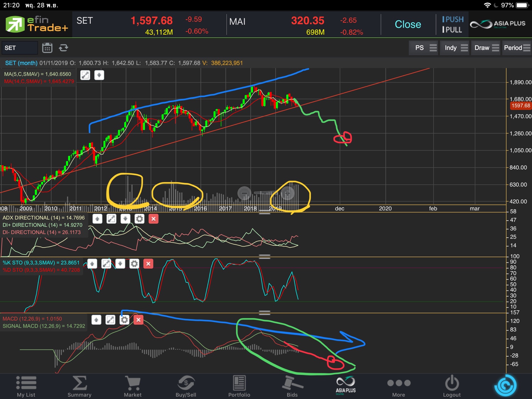The image size is (532, 399).
Task: Zoom out the chart with minus button
Action: click(244, 193)
